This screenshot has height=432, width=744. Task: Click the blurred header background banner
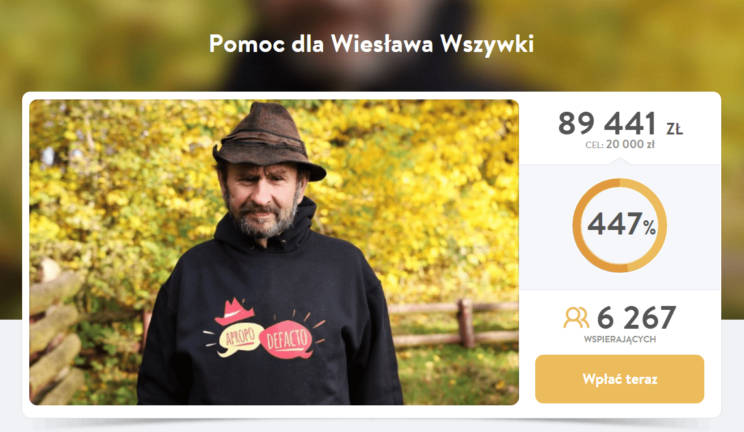click(x=372, y=45)
